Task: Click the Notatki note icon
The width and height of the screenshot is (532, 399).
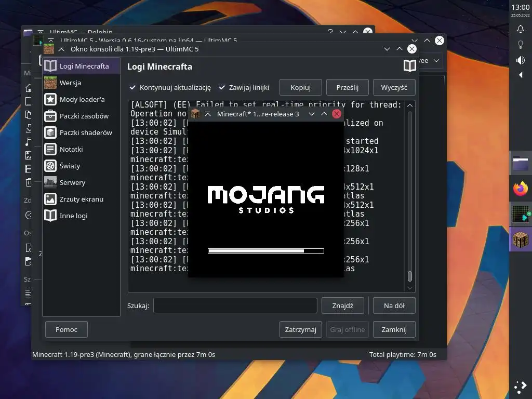Action: click(50, 149)
